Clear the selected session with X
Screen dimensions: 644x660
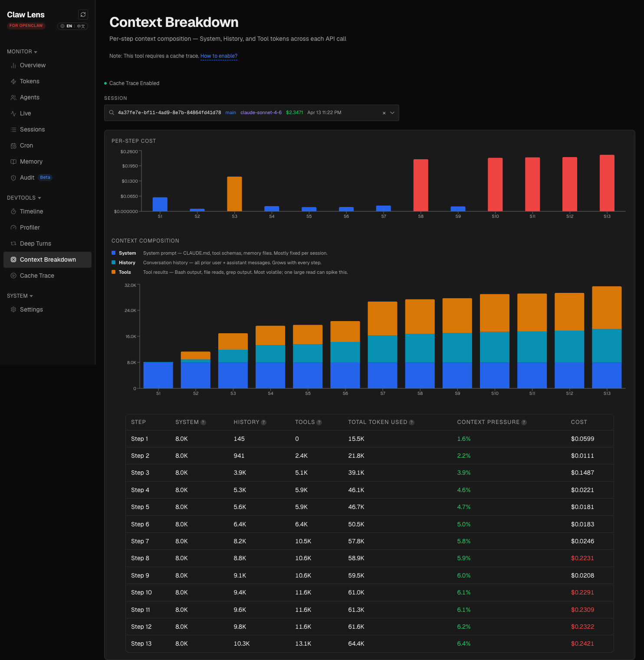point(384,113)
